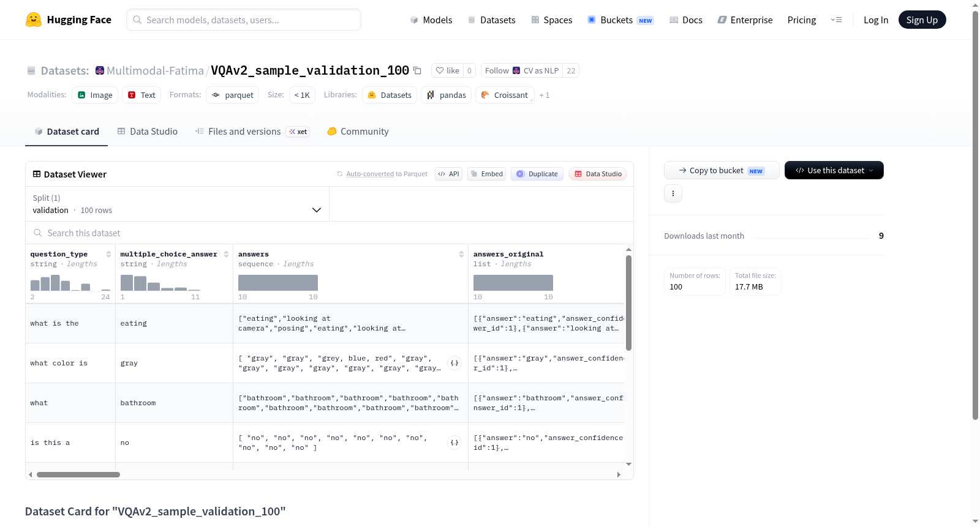This screenshot has width=980, height=527.
Task: Go to Datasets in the top navigation
Action: [492, 20]
